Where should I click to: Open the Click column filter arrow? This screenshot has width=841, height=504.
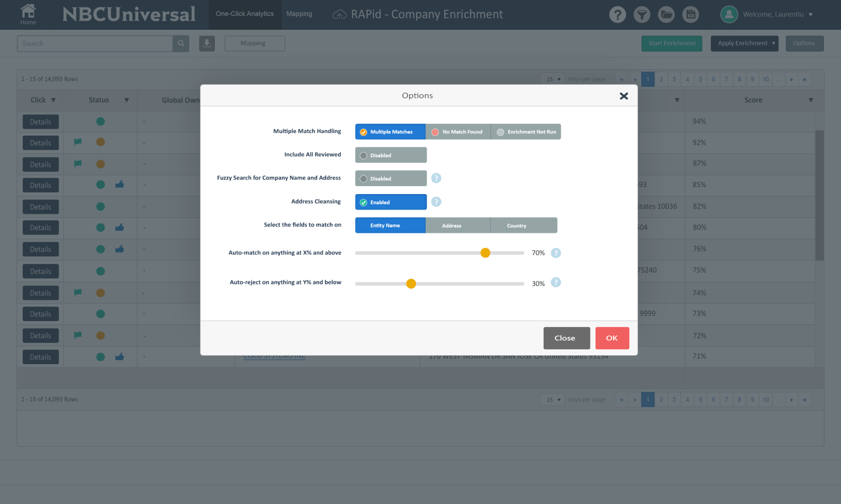(x=53, y=100)
